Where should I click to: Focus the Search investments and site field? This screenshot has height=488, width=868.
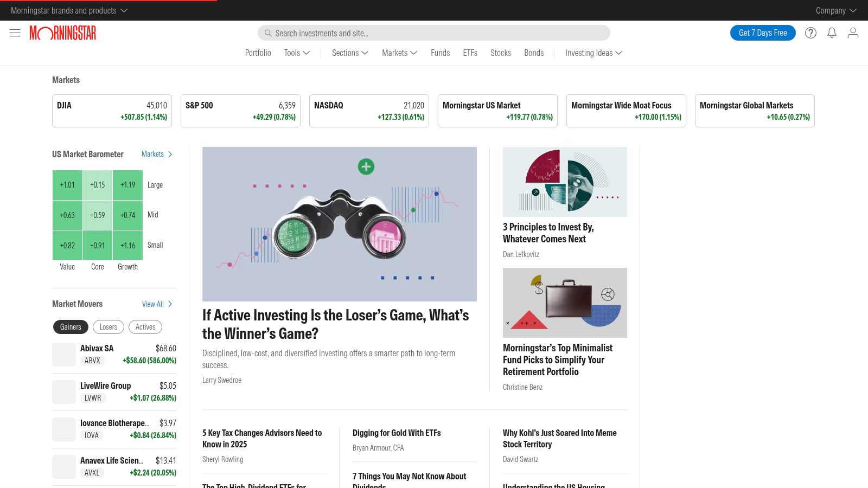tap(434, 33)
